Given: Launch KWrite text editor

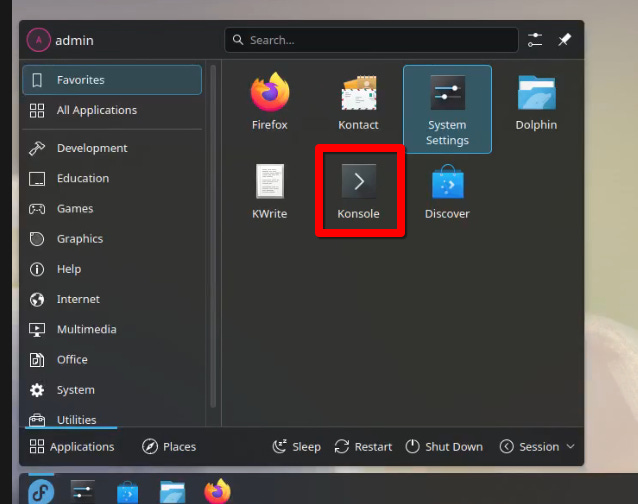Looking at the screenshot, I should coord(269,191).
